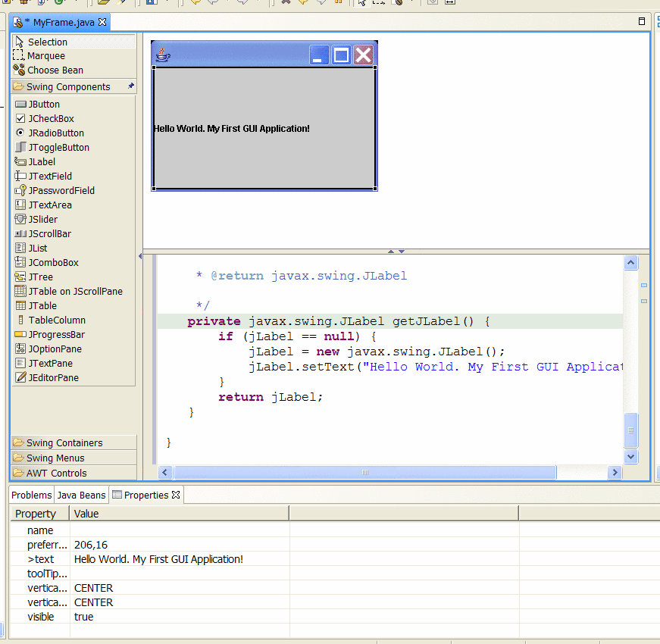This screenshot has height=644, width=660.
Task: Close the MyFrame.java editor tab
Action: pyautogui.click(x=103, y=22)
